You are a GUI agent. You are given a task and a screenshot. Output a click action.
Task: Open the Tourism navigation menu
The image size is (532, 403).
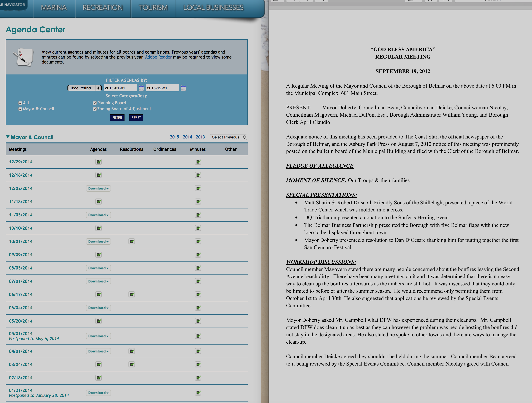tap(153, 8)
